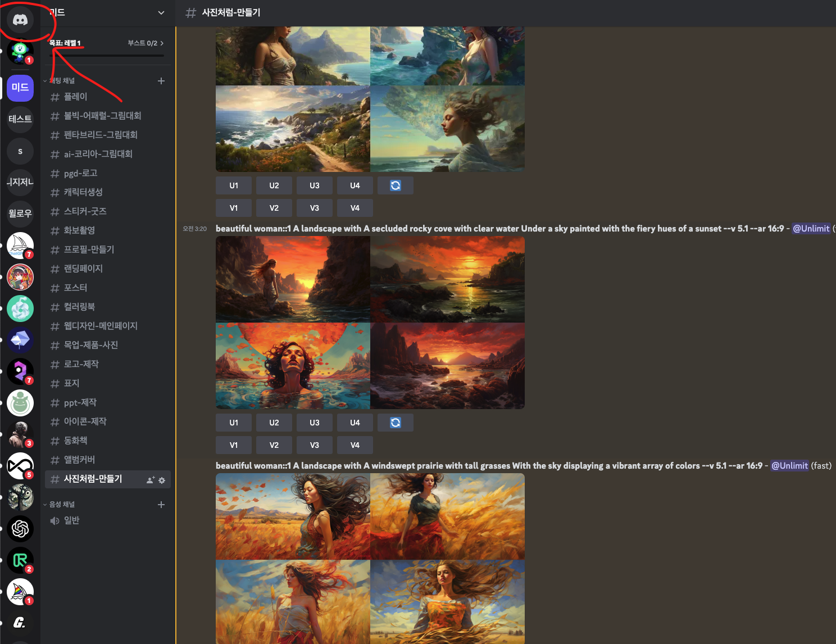Add a channel to 채팅 채널 category
This screenshot has height=644, width=836.
point(161,81)
